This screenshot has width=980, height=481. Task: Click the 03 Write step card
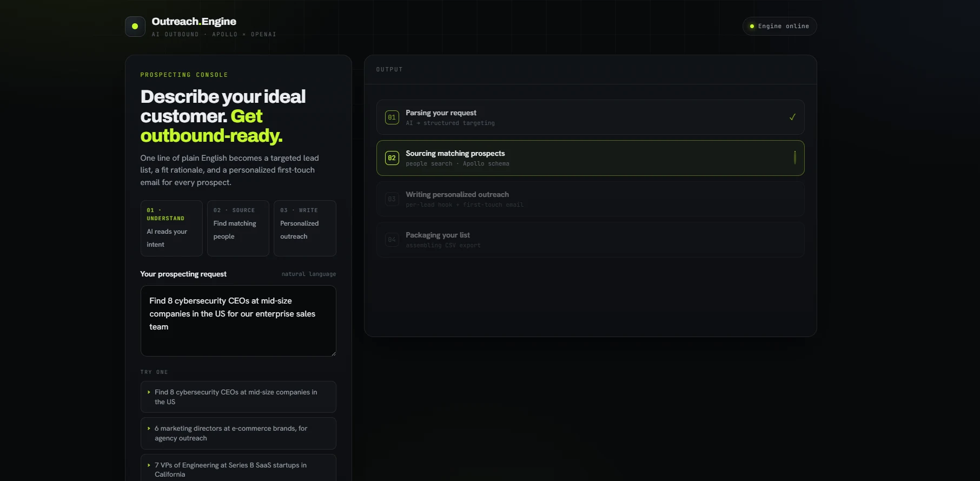[304, 228]
